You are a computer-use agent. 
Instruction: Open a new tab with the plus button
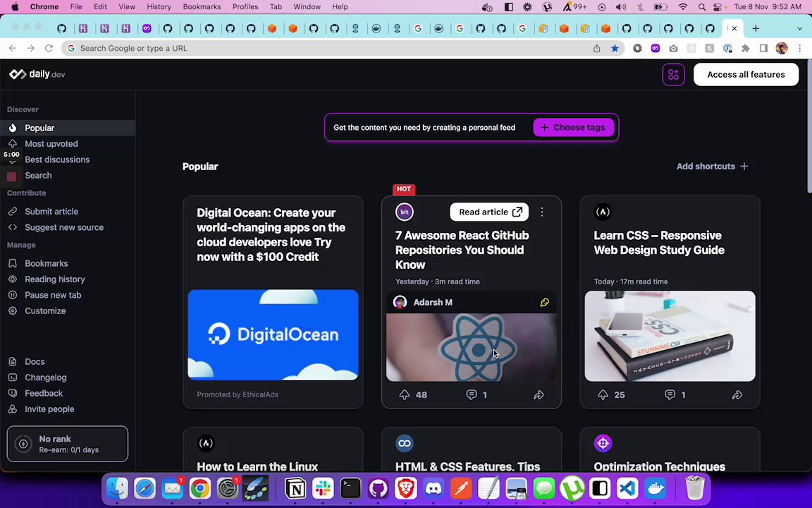click(756, 28)
